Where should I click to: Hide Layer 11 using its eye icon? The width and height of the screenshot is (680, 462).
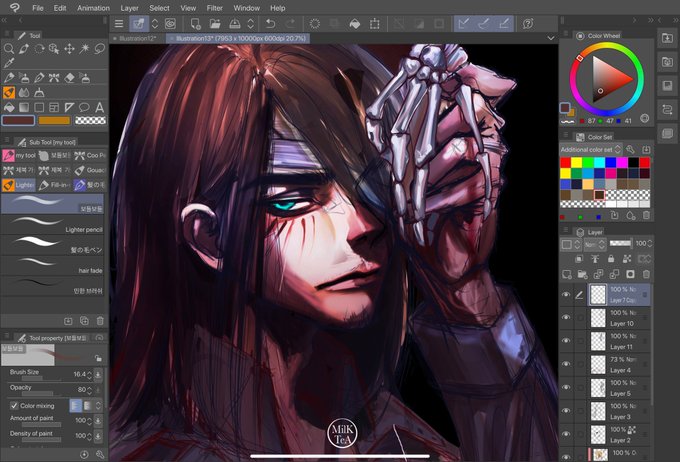pyautogui.click(x=566, y=341)
